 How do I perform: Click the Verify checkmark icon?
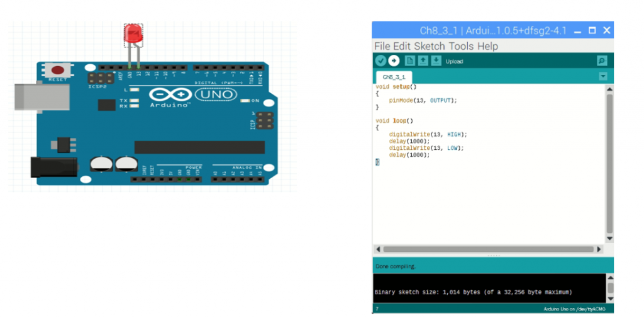pos(380,61)
